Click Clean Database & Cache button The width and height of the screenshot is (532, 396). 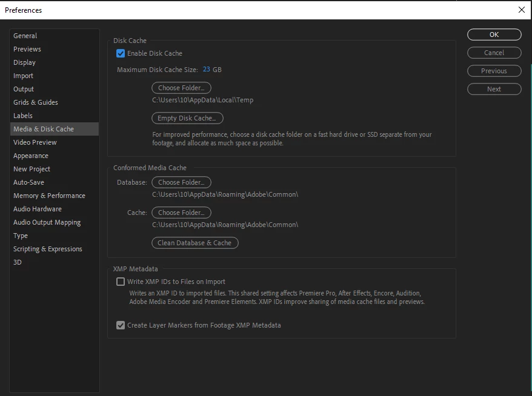pyautogui.click(x=195, y=243)
